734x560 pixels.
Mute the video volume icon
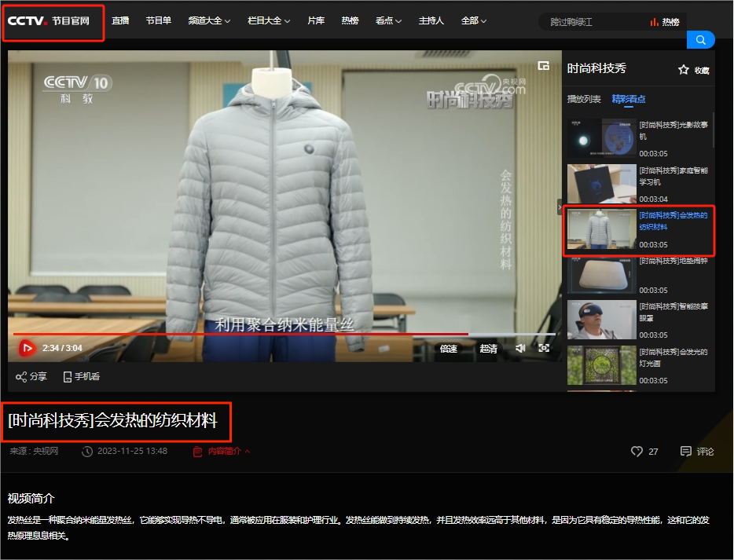tap(520, 348)
